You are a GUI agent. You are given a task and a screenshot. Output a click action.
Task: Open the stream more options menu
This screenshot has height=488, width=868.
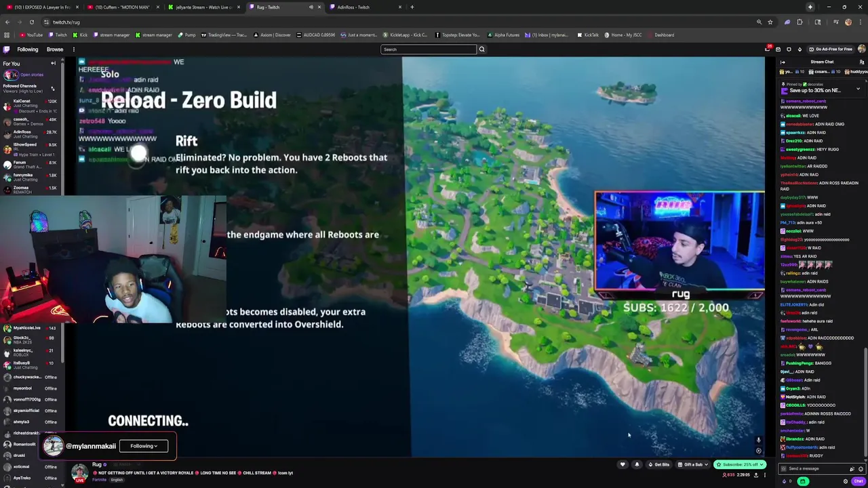point(765,475)
